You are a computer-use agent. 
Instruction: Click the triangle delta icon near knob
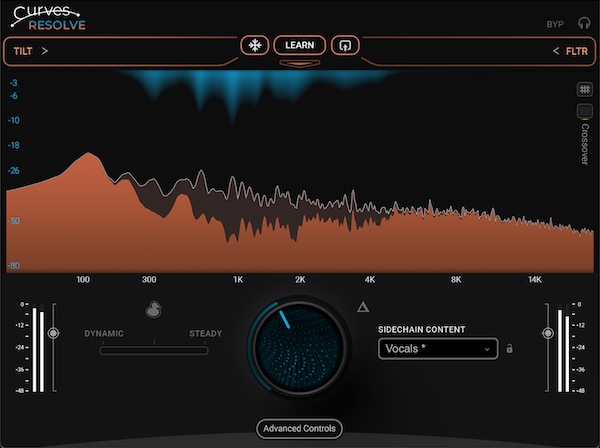363,307
